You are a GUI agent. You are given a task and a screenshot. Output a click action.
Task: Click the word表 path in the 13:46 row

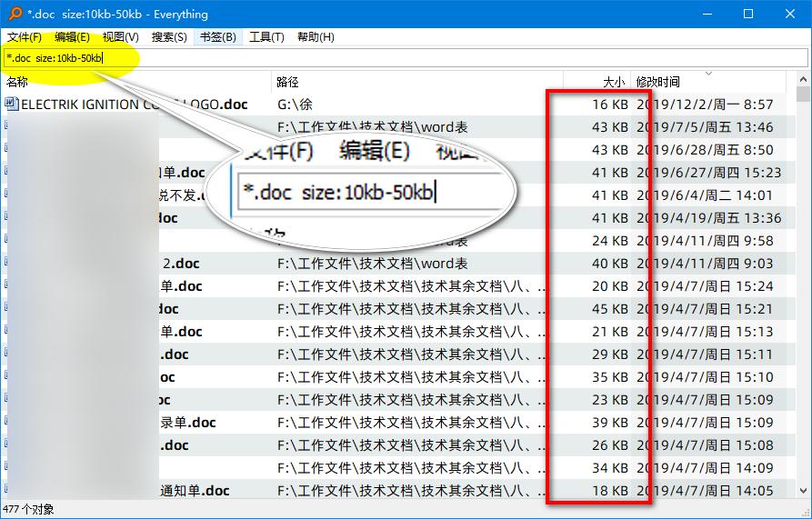point(372,127)
